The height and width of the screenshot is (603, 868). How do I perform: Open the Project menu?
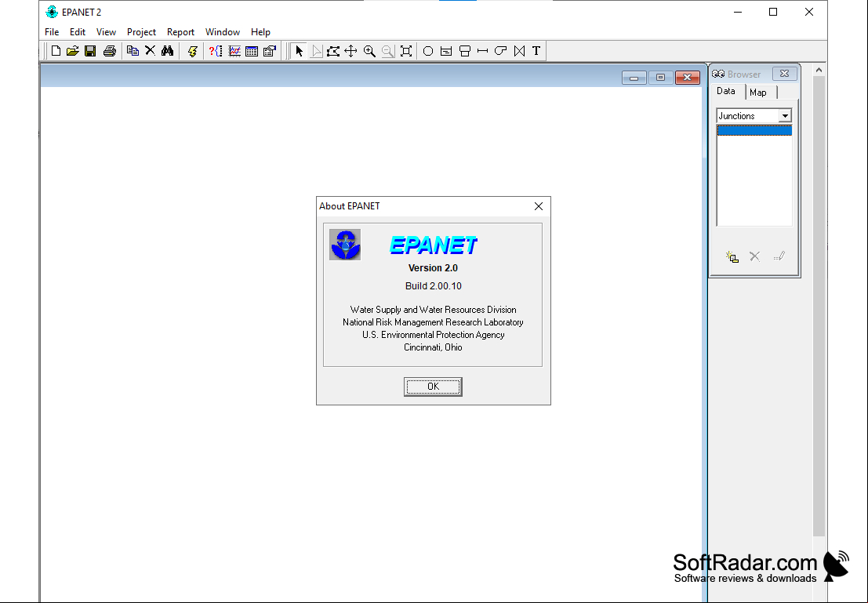pos(141,32)
